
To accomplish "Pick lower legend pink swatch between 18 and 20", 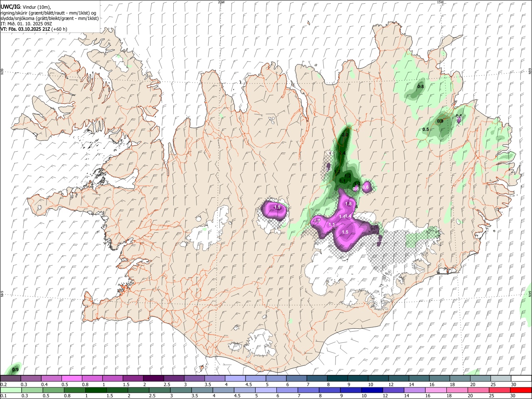I will [x=457, y=390].
